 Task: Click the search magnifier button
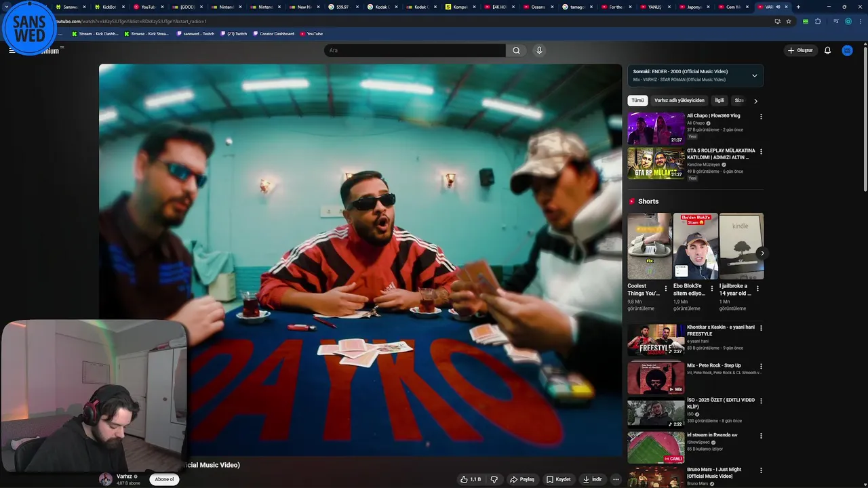coord(516,50)
